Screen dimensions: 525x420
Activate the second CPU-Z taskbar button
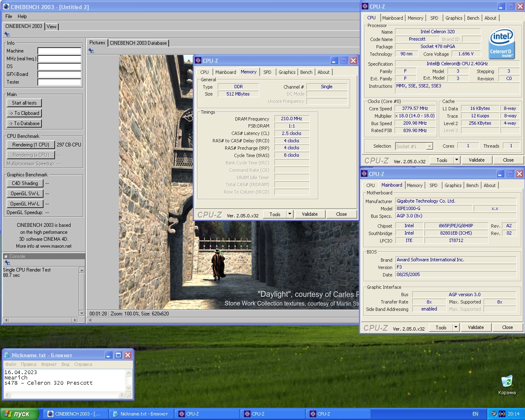click(x=272, y=414)
